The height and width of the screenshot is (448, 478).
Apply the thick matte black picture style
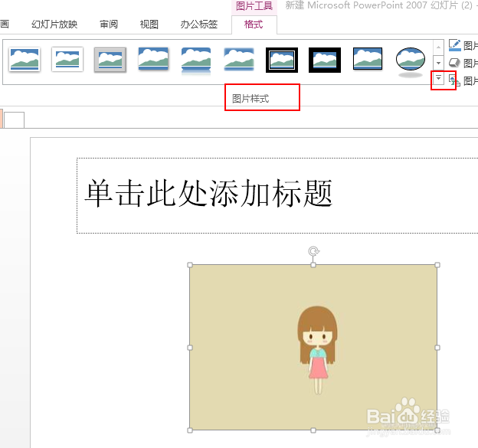325,60
